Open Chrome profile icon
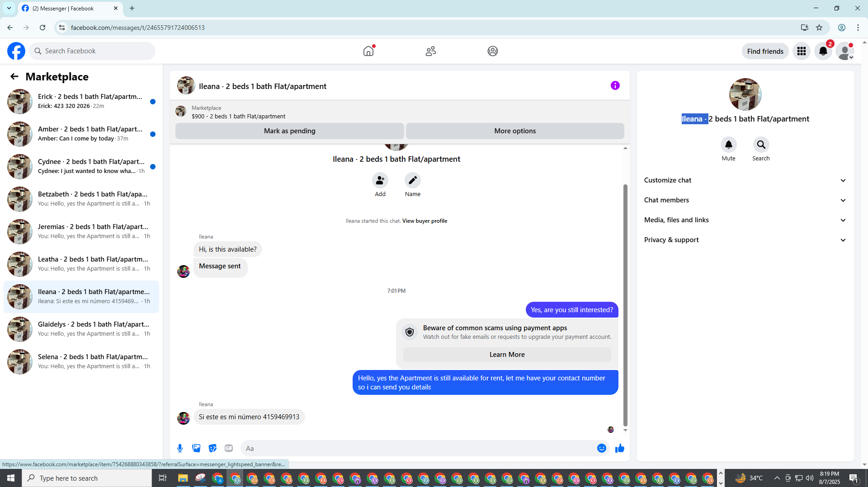The image size is (868, 487). pos(842,28)
